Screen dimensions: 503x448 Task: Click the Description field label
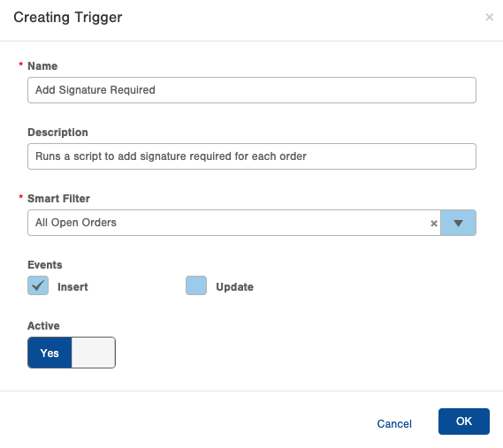(x=57, y=133)
